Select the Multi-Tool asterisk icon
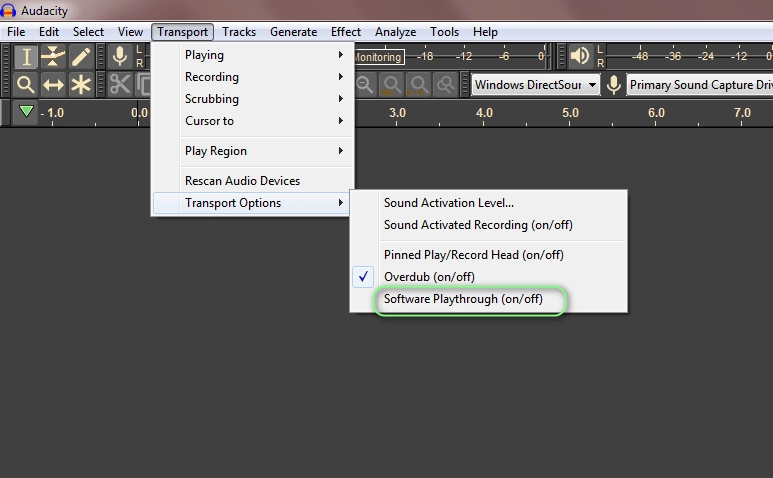 point(80,85)
